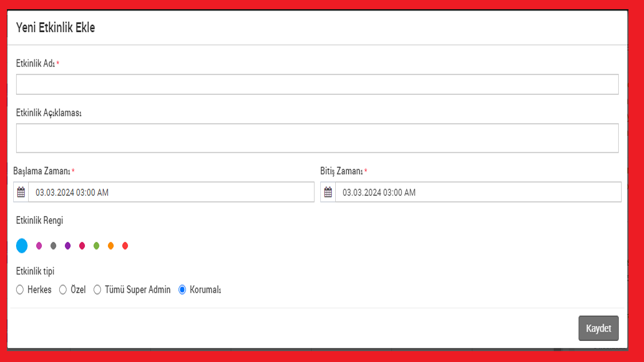The width and height of the screenshot is (644, 362).
Task: Click into the Etkinlik Açıklaması box
Action: (x=317, y=138)
